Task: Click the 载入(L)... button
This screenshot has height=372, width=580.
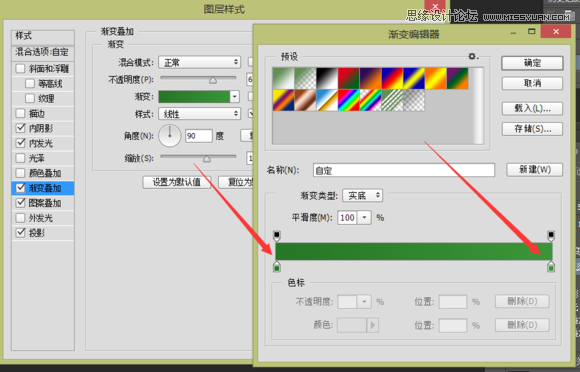Action: tap(532, 108)
